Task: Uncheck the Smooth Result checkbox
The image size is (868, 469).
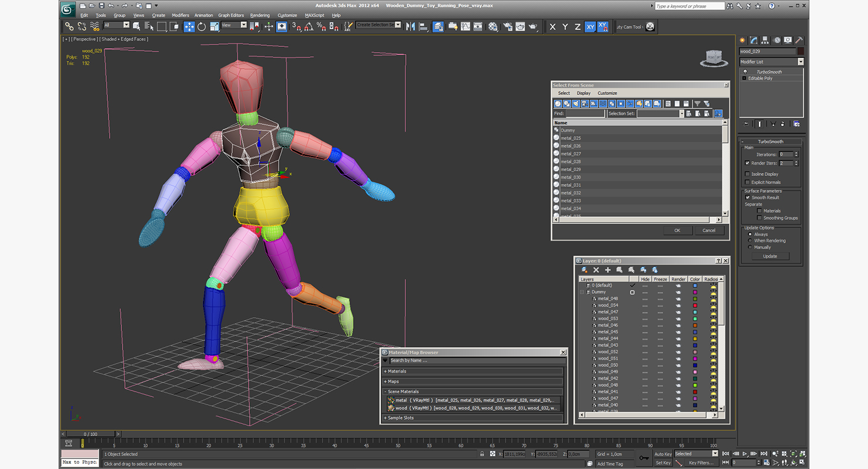Action: [748, 198]
